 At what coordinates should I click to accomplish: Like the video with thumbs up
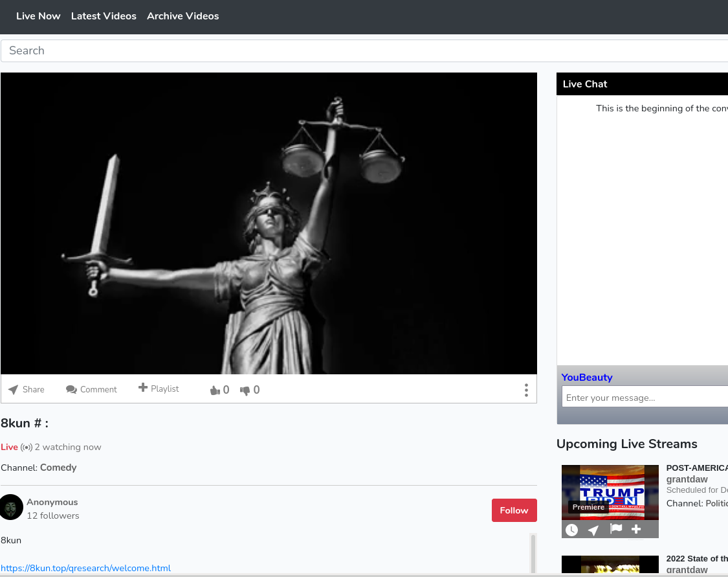219,390
